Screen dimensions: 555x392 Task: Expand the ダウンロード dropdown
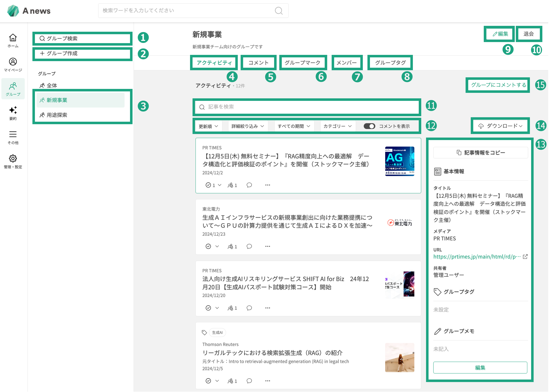click(500, 126)
